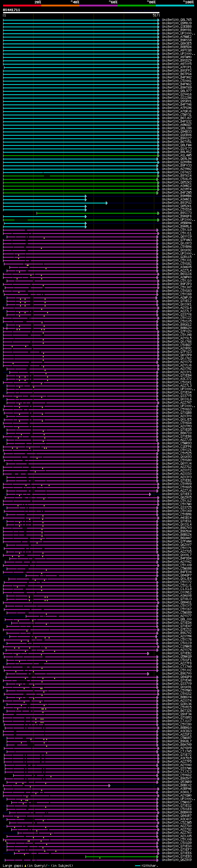Click the cyan =100char. scale swatch at bottom
Viewport: 197px width, 868px height.
point(137,866)
